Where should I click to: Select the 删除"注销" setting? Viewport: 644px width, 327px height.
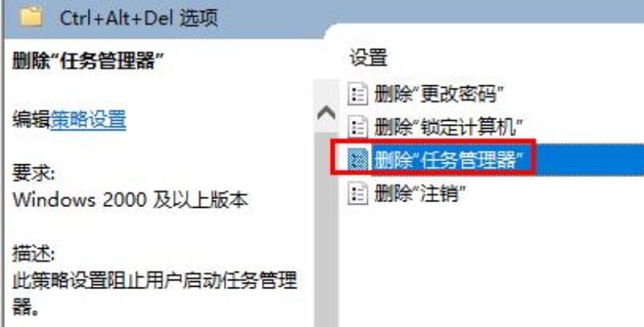pos(420,193)
